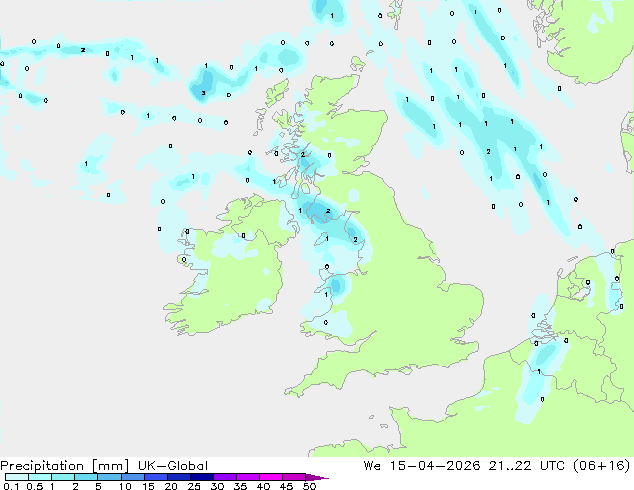634x490 pixels.
Task: Click the 0.5–1 mm legend color swatch
Action: 40,477
